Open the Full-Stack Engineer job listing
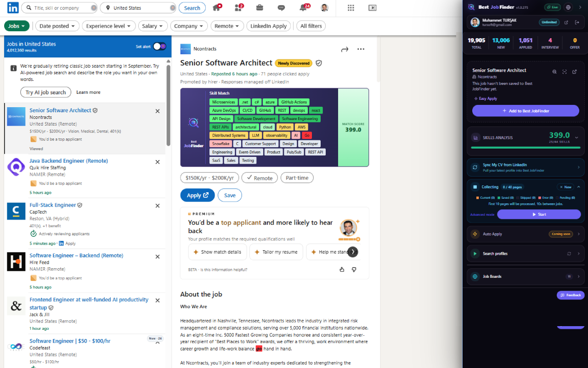Viewport: 588px width, 368px height. pyautogui.click(x=53, y=205)
